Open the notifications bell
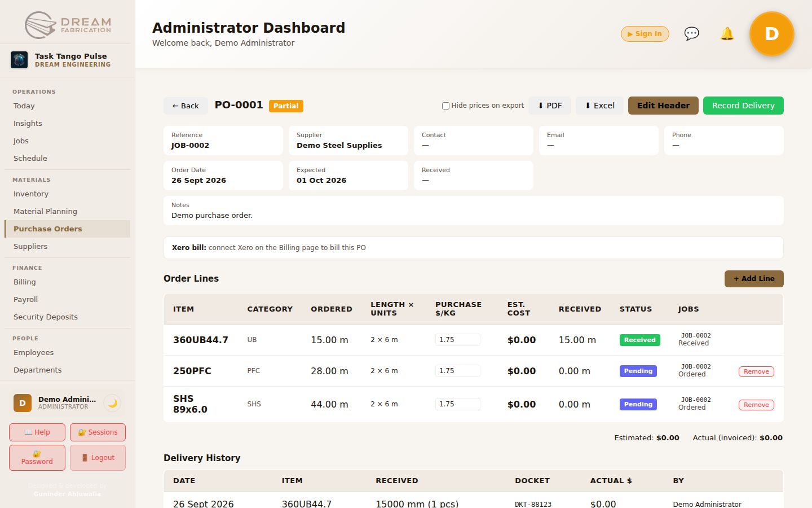Image resolution: width=812 pixels, height=508 pixels. (x=727, y=34)
